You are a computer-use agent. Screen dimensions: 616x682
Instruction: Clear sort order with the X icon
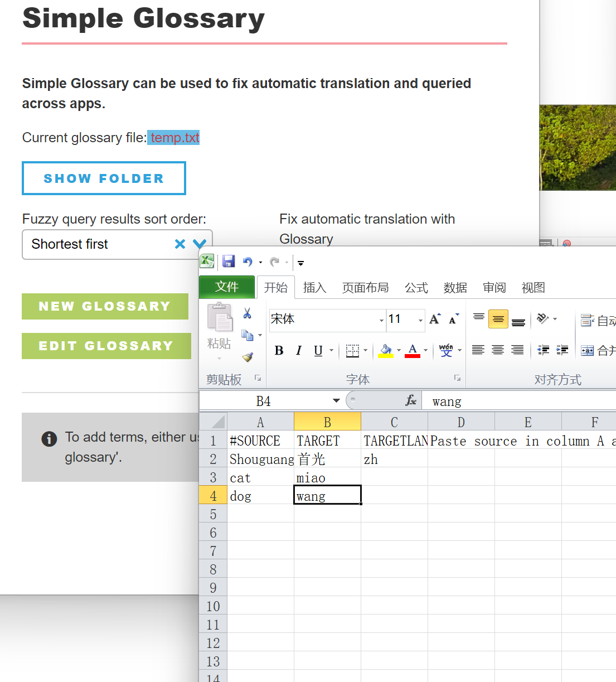click(180, 244)
